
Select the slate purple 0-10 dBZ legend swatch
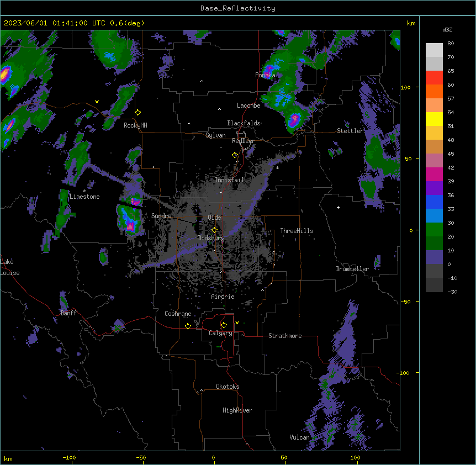tap(434, 257)
